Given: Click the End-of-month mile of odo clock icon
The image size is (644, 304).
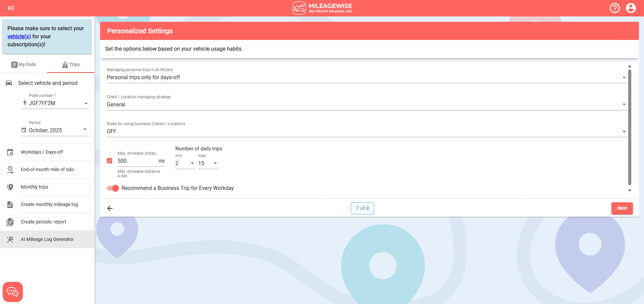Looking at the screenshot, I should (10, 169).
